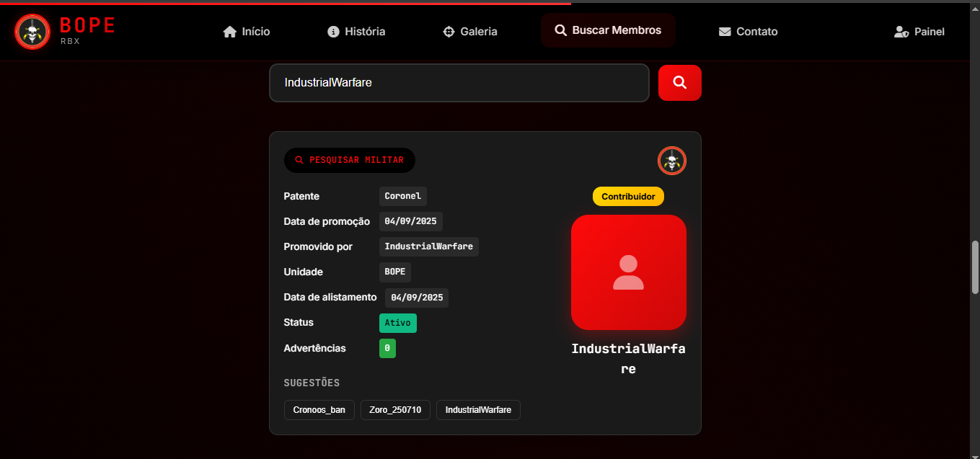Open the Contato menu item
The width and height of the screenshot is (980, 459).
pyautogui.click(x=749, y=32)
